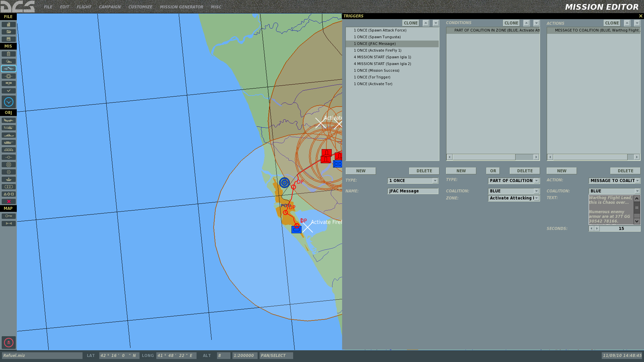Open the weather settings icon

(x=9, y=61)
